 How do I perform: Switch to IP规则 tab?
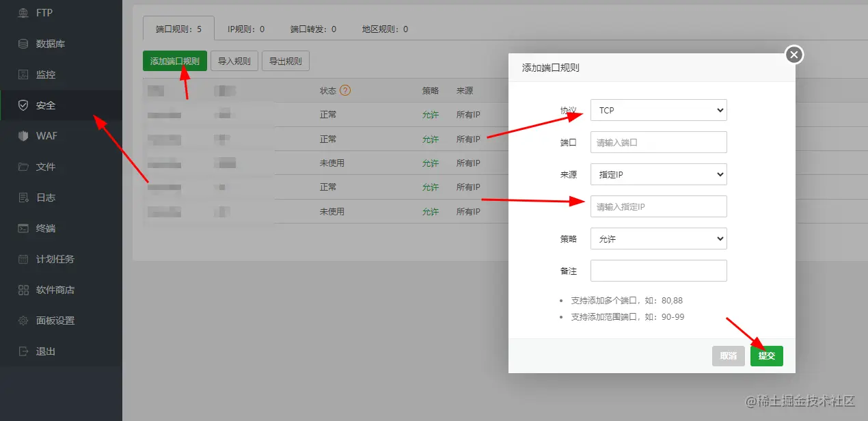point(246,29)
